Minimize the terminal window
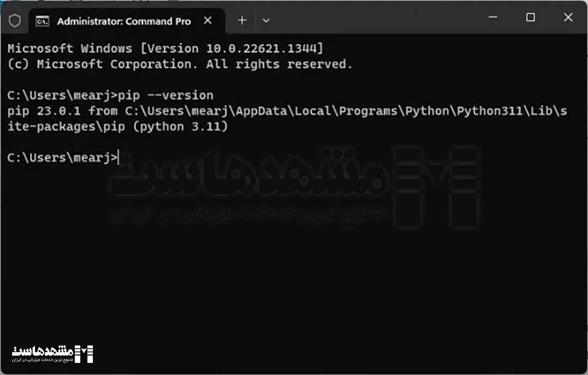 493,18
